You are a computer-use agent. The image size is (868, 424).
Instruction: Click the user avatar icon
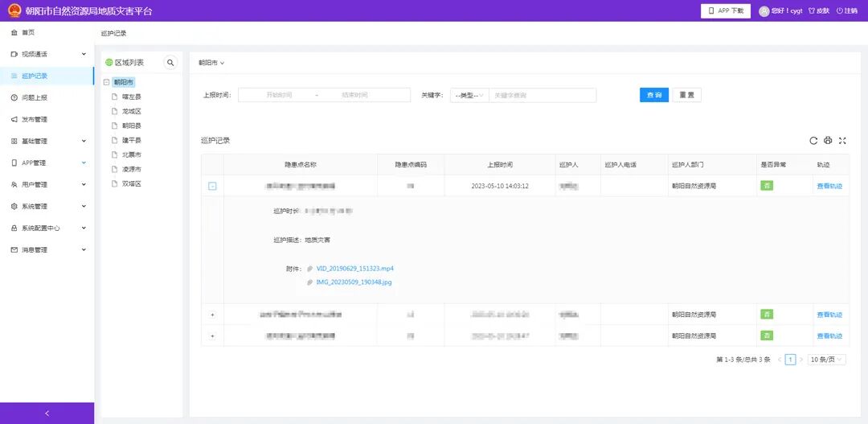pos(764,11)
